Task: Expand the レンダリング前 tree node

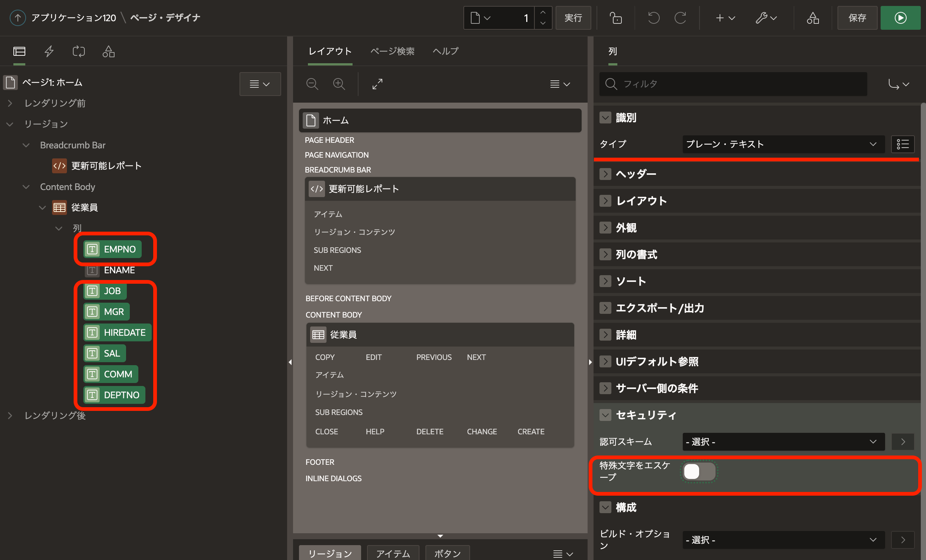Action: (x=10, y=103)
